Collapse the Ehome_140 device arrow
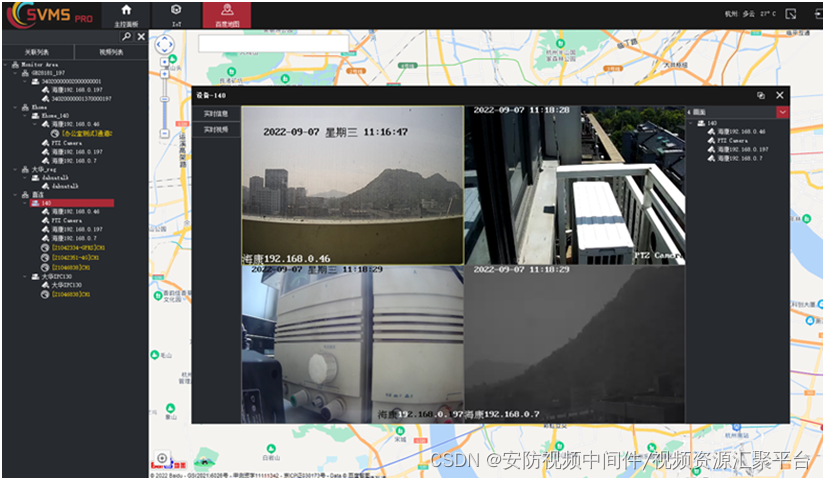Viewport: 825px width, 480px height. [x=25, y=116]
